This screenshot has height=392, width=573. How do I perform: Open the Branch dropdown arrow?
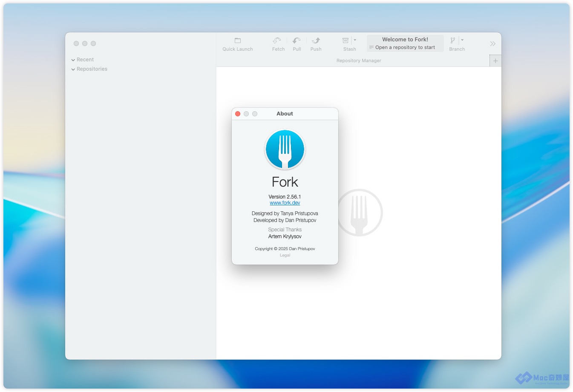click(462, 40)
